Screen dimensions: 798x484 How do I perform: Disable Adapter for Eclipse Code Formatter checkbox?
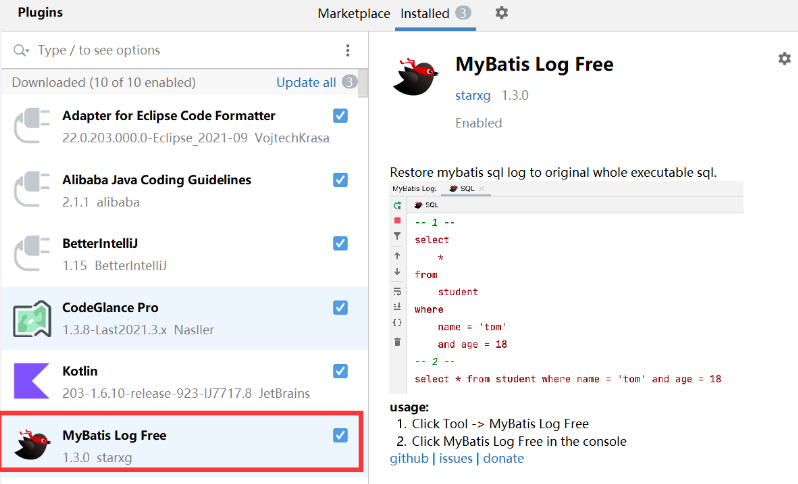340,116
